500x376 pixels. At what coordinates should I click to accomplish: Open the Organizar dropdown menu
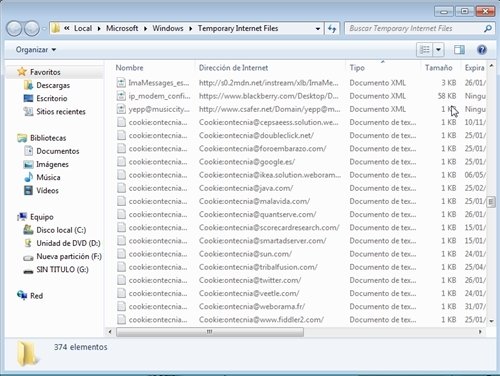(36, 50)
